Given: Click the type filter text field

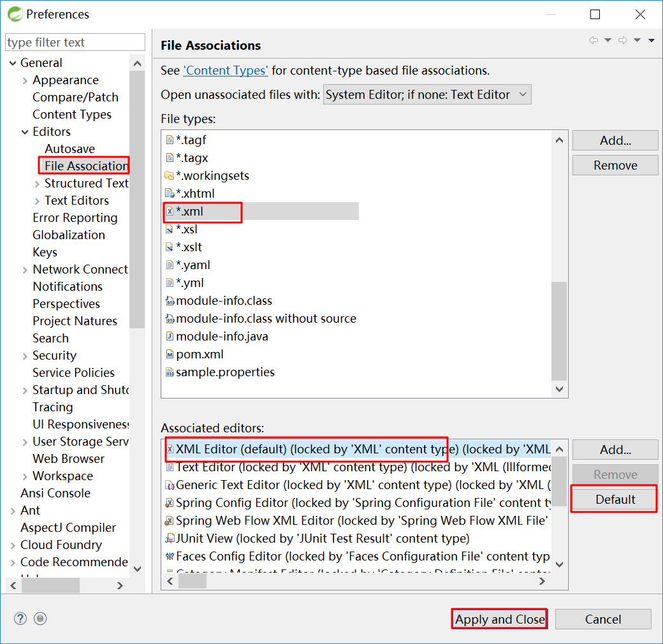Looking at the screenshot, I should [75, 42].
